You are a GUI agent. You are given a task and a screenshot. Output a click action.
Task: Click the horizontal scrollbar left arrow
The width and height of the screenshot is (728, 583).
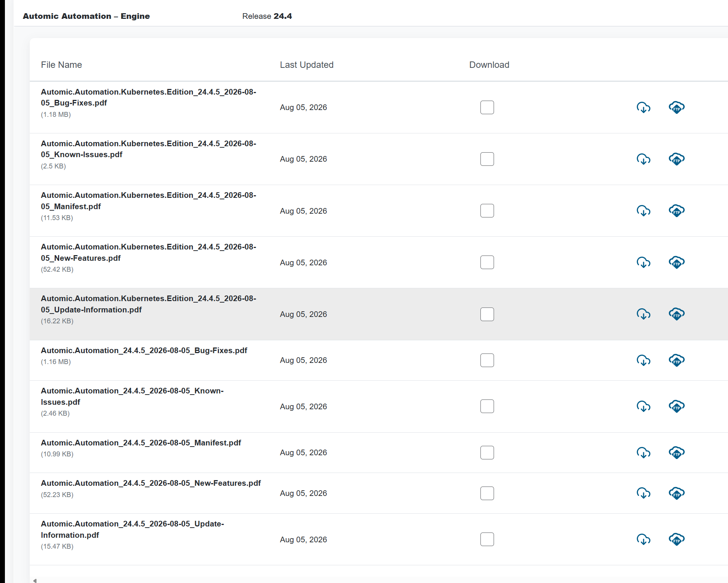[35, 580]
